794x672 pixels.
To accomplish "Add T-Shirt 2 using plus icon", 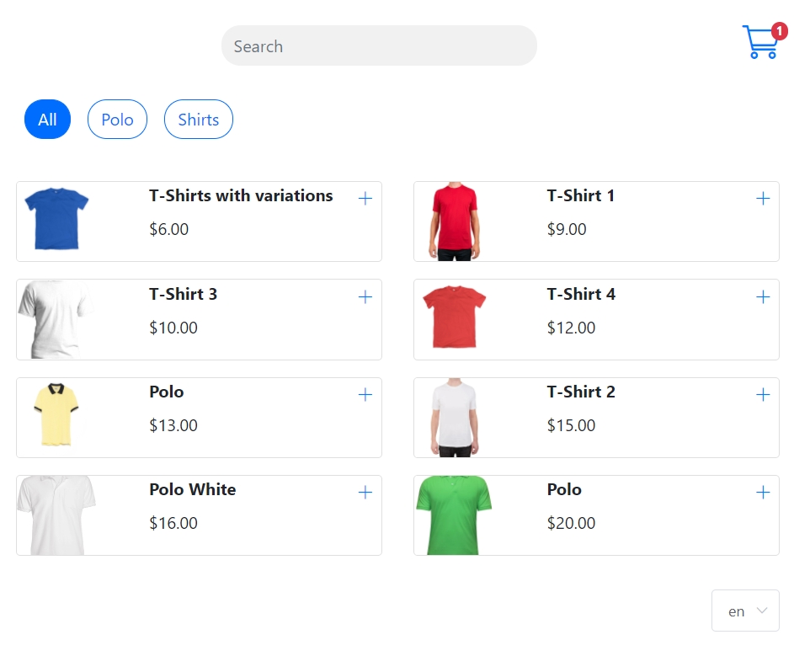I will point(763,395).
